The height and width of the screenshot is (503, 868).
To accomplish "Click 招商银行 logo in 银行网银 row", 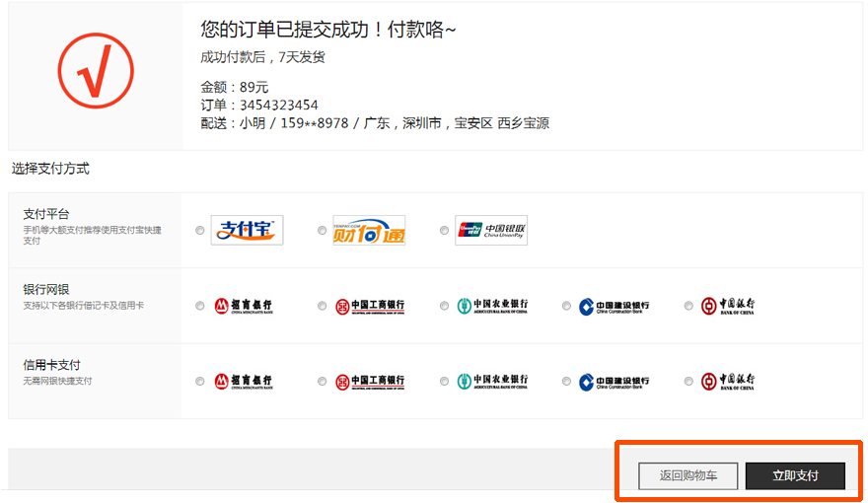I will point(244,306).
